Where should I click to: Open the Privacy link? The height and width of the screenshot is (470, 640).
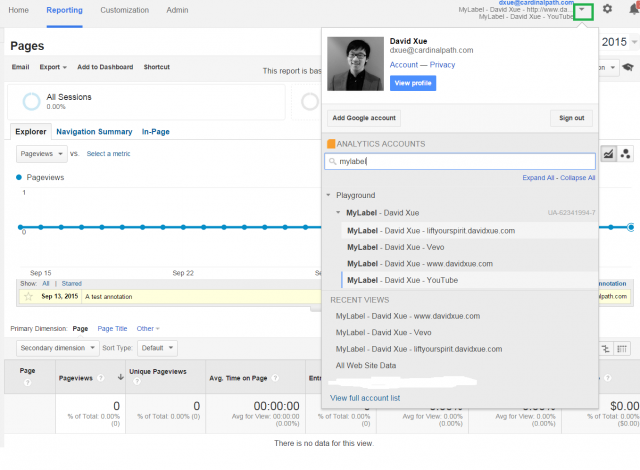point(442,65)
